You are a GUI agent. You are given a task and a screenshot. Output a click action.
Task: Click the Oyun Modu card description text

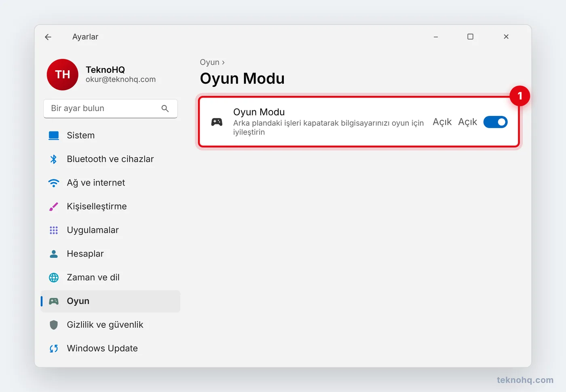pyautogui.click(x=328, y=127)
